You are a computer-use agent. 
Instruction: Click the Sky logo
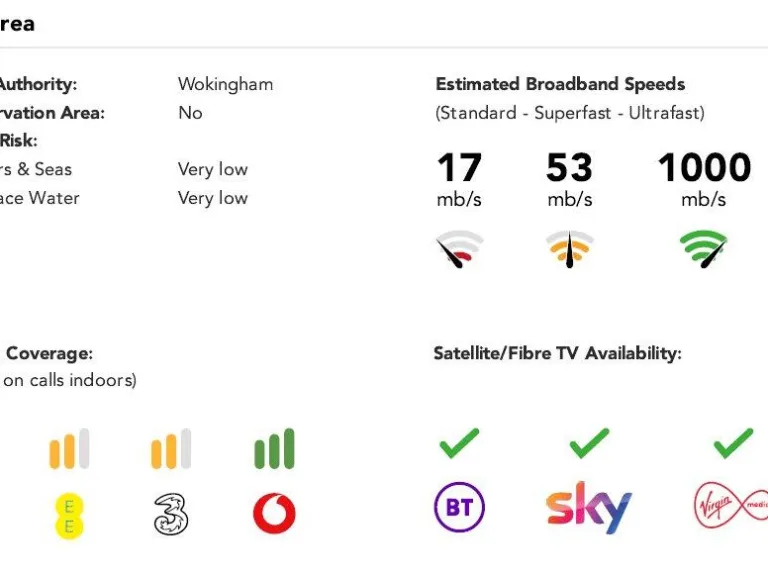tap(589, 508)
